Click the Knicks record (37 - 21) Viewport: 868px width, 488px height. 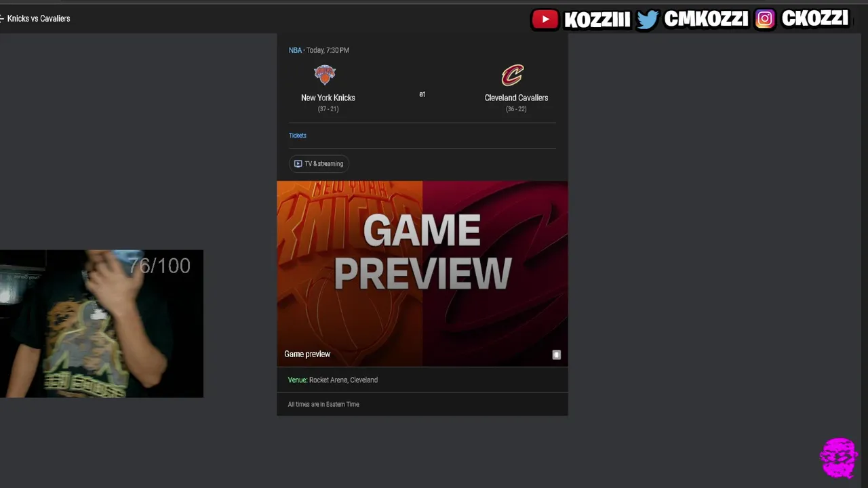(328, 109)
